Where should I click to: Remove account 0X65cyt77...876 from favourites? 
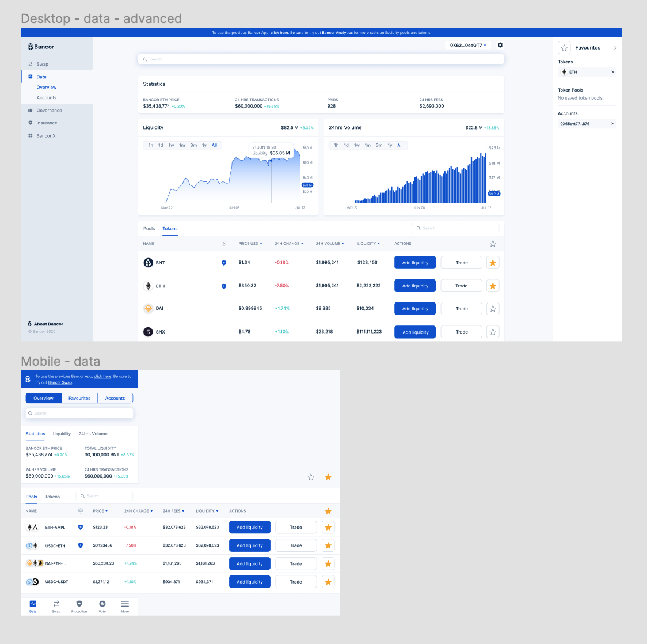pyautogui.click(x=613, y=124)
